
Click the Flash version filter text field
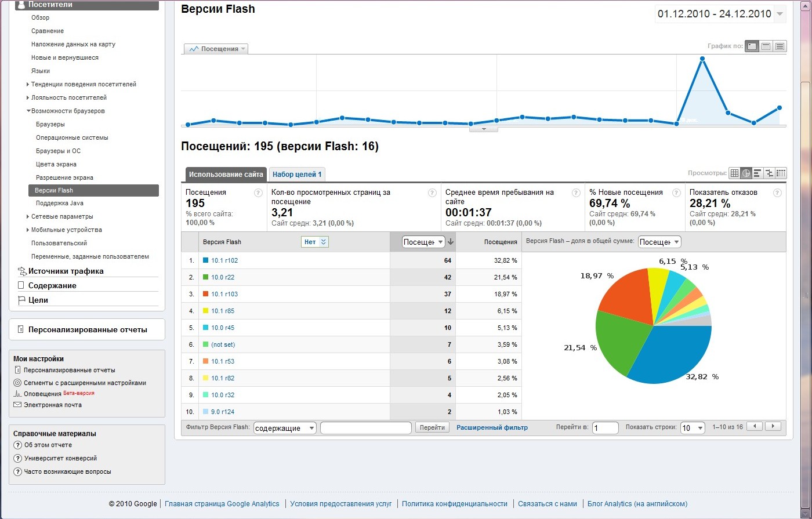tap(365, 428)
